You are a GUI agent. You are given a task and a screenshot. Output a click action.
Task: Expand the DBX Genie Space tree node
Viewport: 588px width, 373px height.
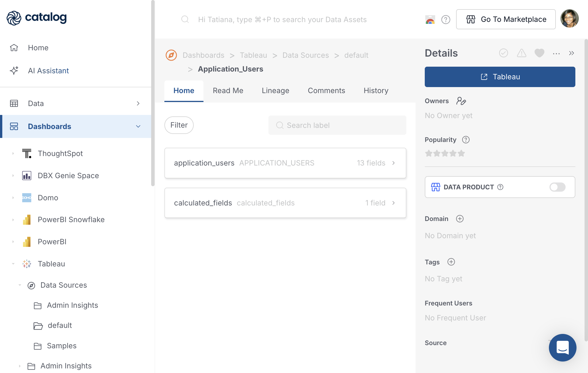pyautogui.click(x=13, y=176)
